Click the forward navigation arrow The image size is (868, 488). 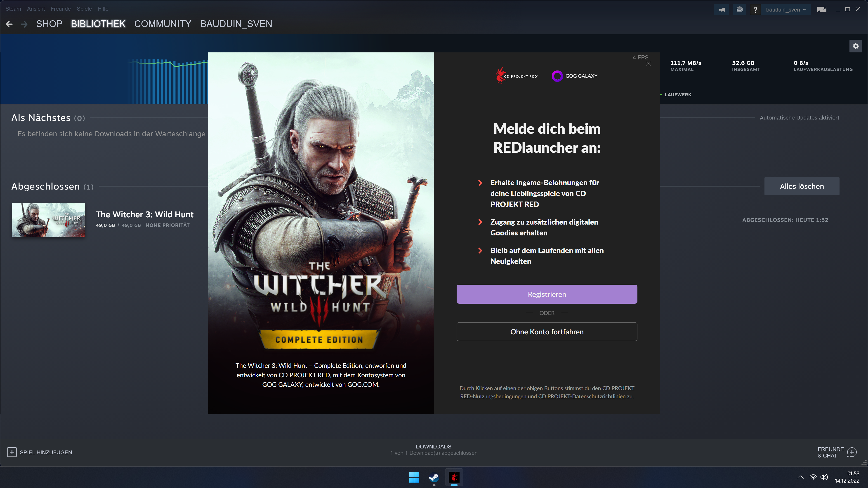point(24,24)
